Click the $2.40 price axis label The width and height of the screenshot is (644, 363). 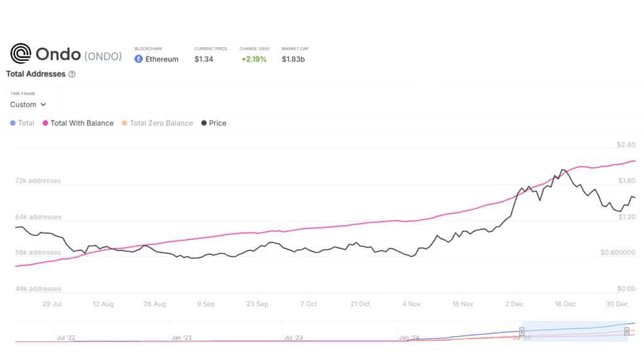[x=626, y=145]
